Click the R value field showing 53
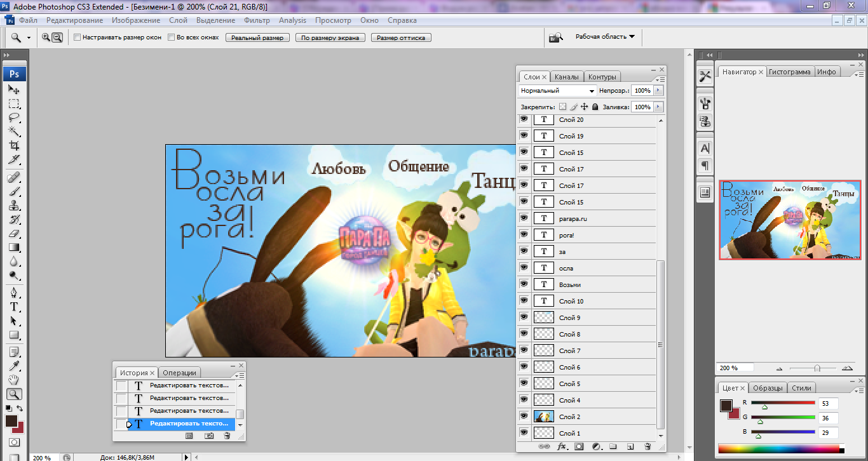The height and width of the screenshot is (461, 868). coord(827,403)
